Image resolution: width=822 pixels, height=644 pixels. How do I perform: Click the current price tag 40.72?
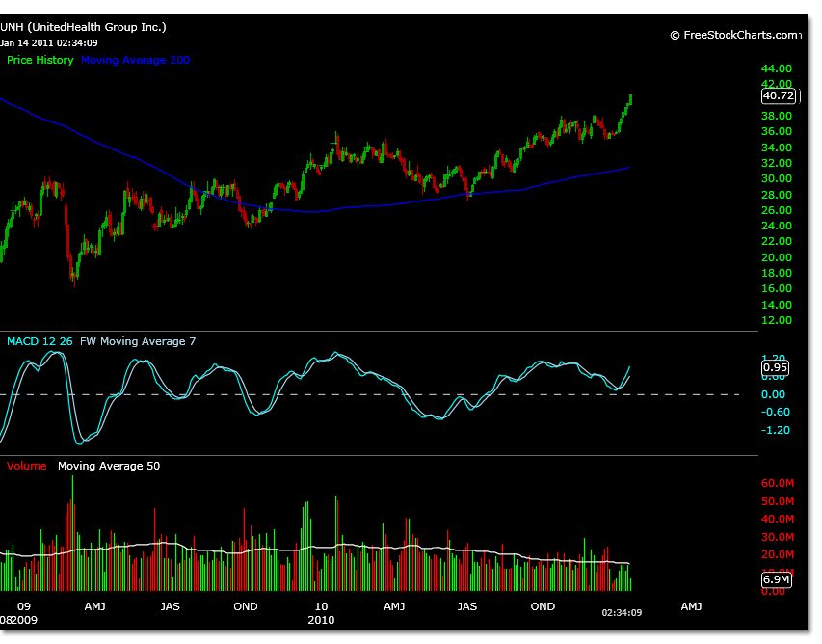tap(778, 96)
